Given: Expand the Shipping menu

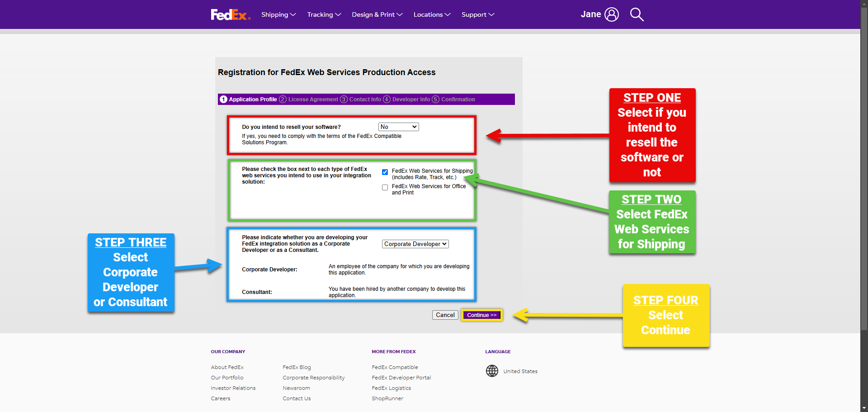Looking at the screenshot, I should 278,14.
